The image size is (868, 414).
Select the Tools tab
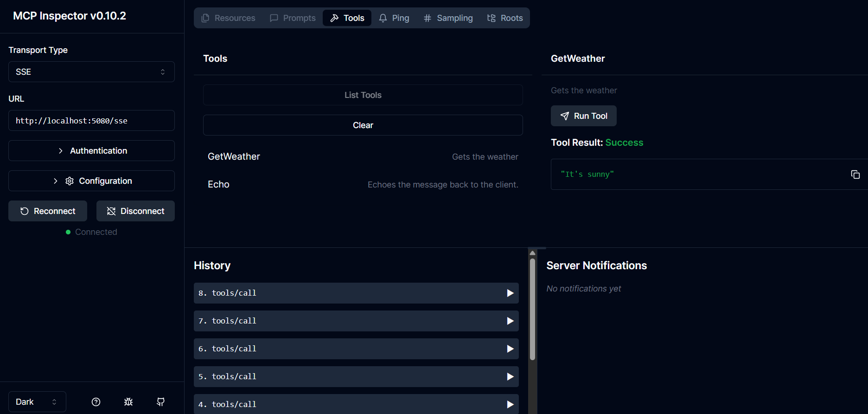point(347,18)
